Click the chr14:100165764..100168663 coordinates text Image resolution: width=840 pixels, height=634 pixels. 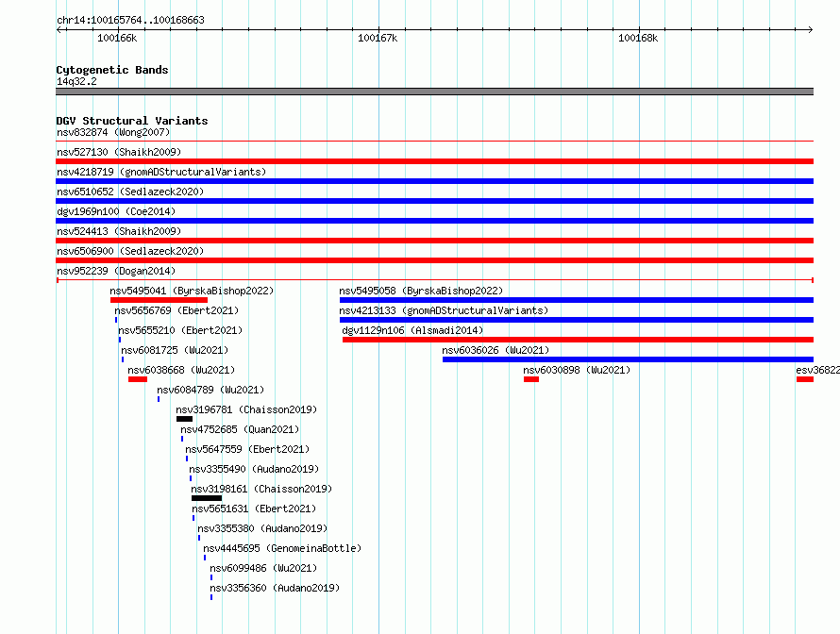130,21
